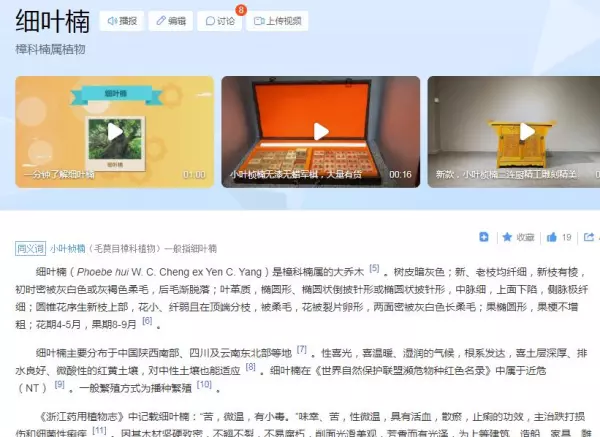
Task: Open reference [11] citation
Action: pos(99,430)
